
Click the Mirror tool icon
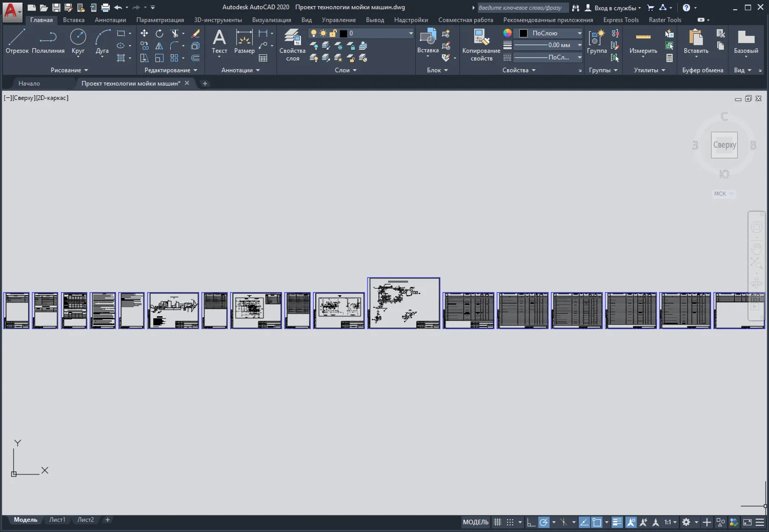159,46
